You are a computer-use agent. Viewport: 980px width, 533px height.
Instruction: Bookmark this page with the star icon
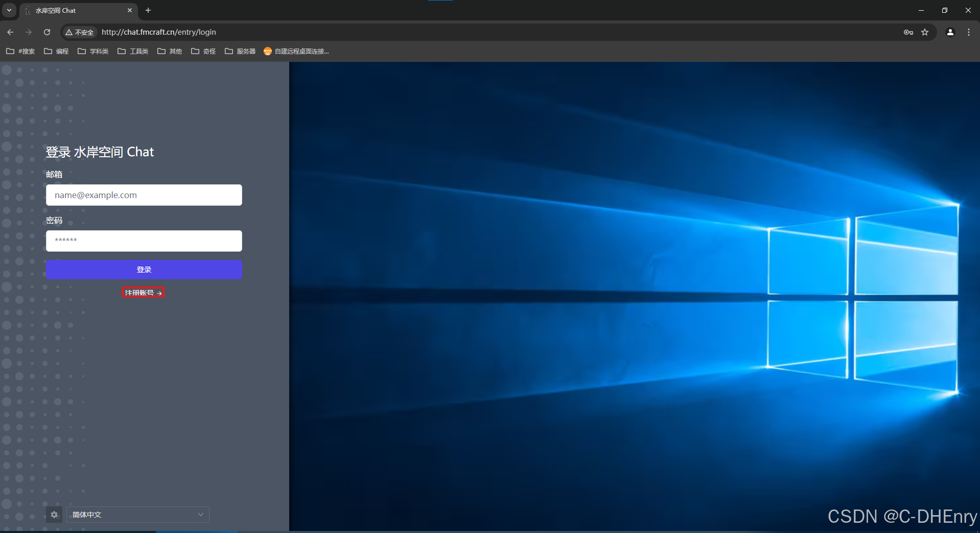[x=925, y=32]
